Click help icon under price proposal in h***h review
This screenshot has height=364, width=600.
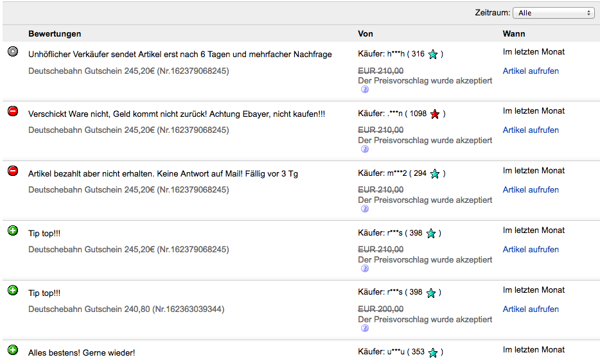pyautogui.click(x=365, y=90)
